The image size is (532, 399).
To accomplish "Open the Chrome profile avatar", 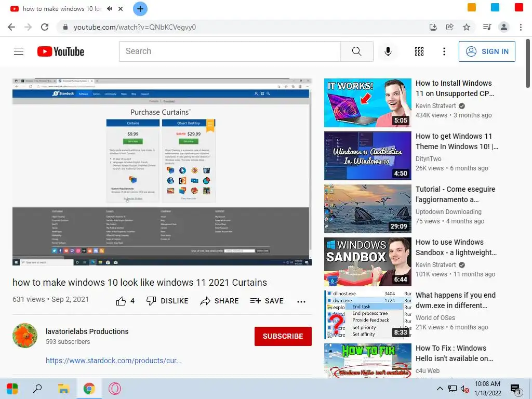I will tap(504, 27).
